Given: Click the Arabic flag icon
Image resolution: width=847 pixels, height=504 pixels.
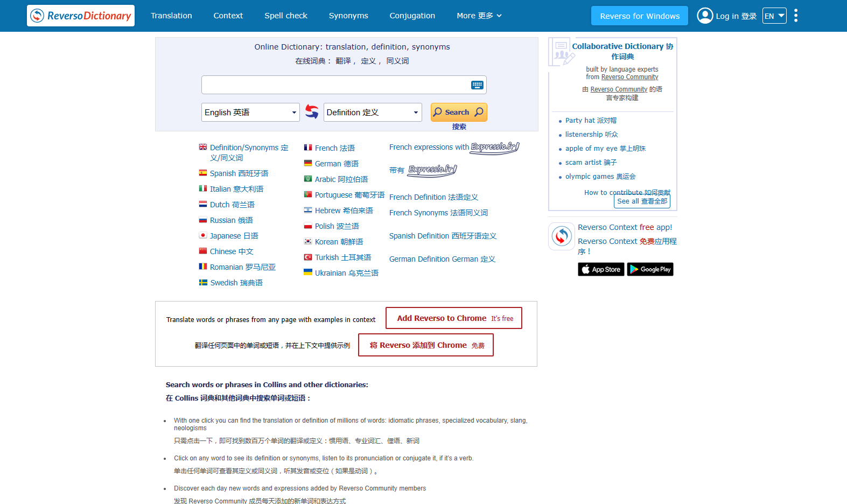Looking at the screenshot, I should coord(308,179).
